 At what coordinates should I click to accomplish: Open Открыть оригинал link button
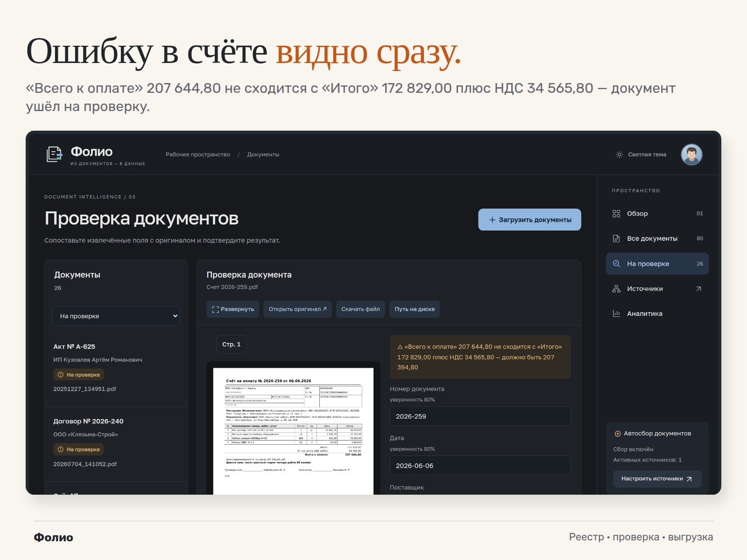click(x=297, y=309)
